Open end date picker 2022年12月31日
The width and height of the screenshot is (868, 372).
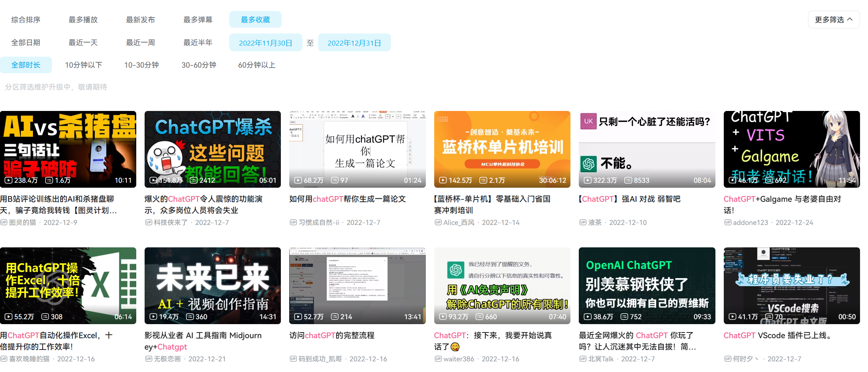point(354,42)
